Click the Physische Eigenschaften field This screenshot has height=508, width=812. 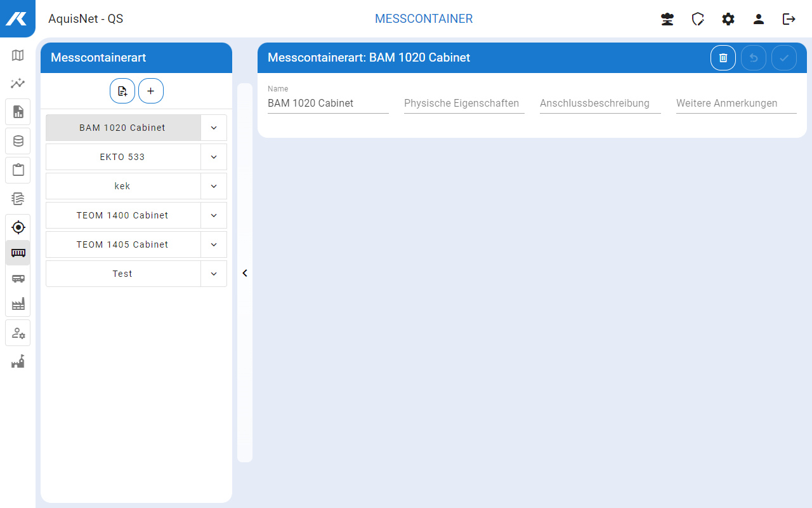(464, 104)
